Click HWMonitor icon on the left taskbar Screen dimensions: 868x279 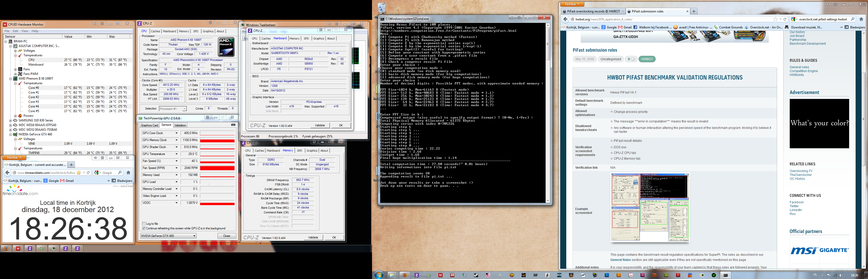pos(18,248)
